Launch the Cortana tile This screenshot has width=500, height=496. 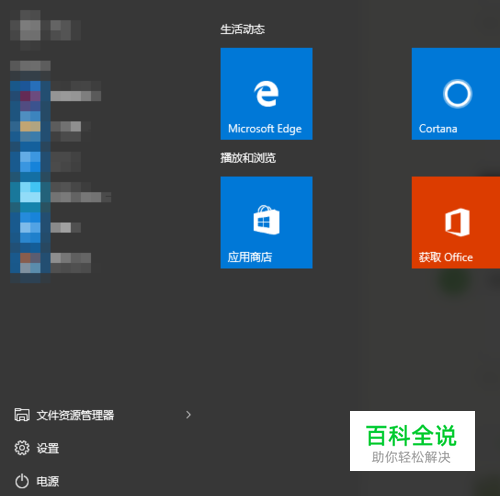click(456, 94)
